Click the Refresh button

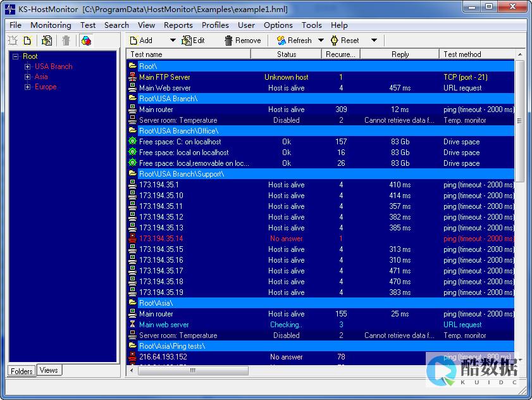coord(294,41)
